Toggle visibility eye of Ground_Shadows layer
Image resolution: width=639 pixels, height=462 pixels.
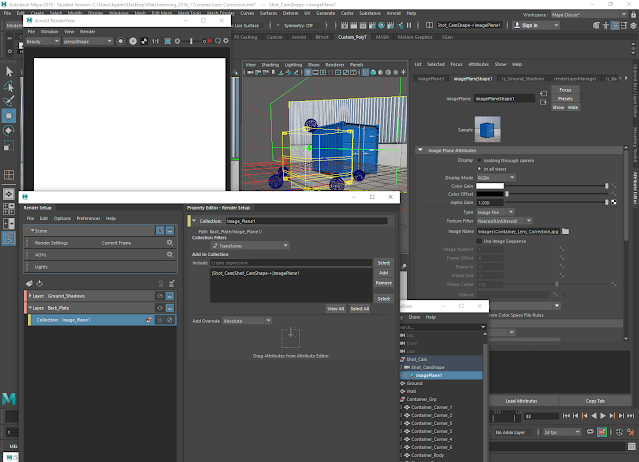[x=160, y=296]
